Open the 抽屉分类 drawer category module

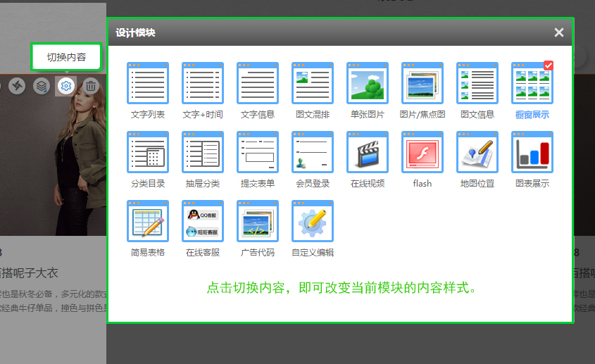coord(203,153)
